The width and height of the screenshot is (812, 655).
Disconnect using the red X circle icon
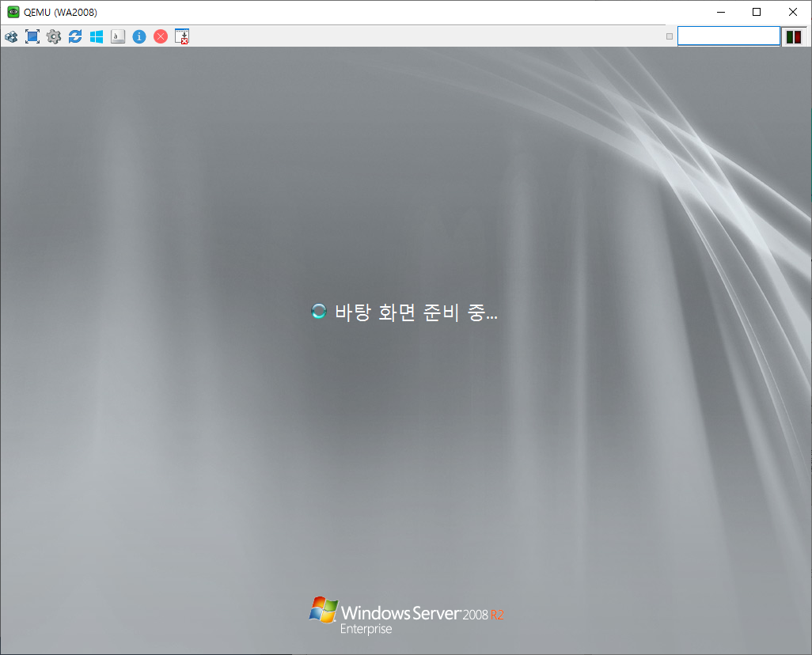[x=161, y=36]
